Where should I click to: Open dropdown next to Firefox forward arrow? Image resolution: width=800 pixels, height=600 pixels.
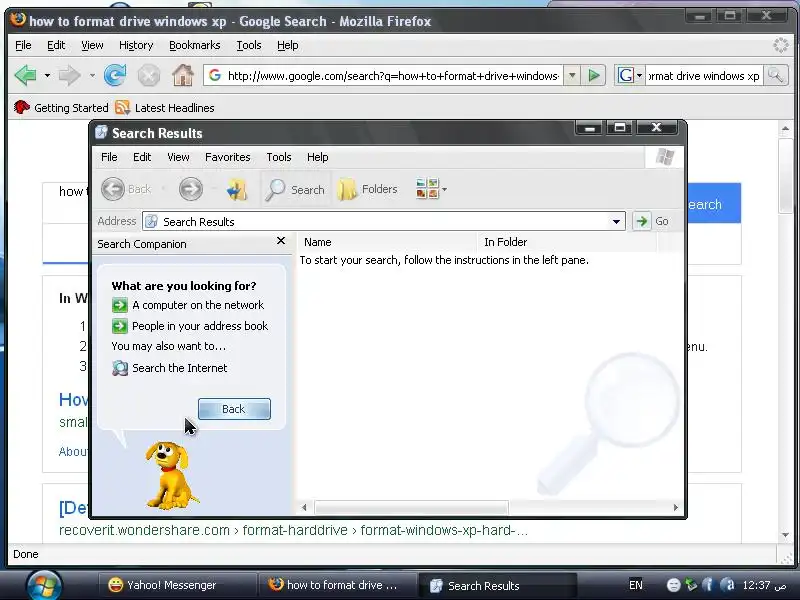92,76
